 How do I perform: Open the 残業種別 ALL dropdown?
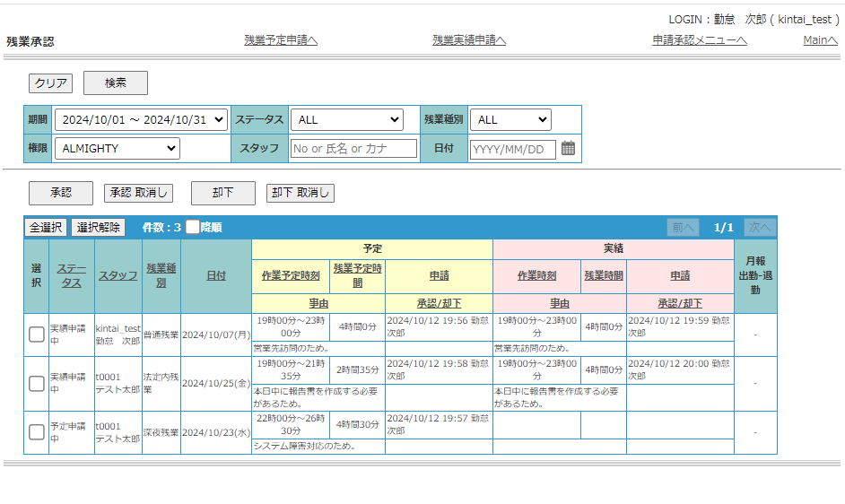pyautogui.click(x=511, y=119)
